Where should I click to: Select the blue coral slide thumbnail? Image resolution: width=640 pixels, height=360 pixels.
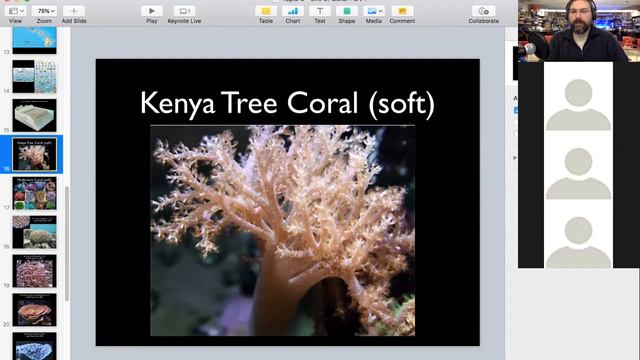(34, 346)
